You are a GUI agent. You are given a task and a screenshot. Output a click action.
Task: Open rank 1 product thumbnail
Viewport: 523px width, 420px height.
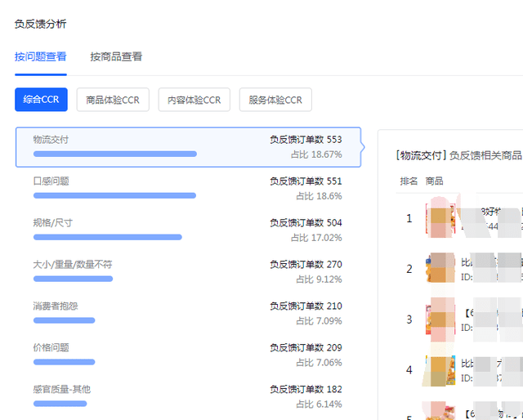click(440, 218)
